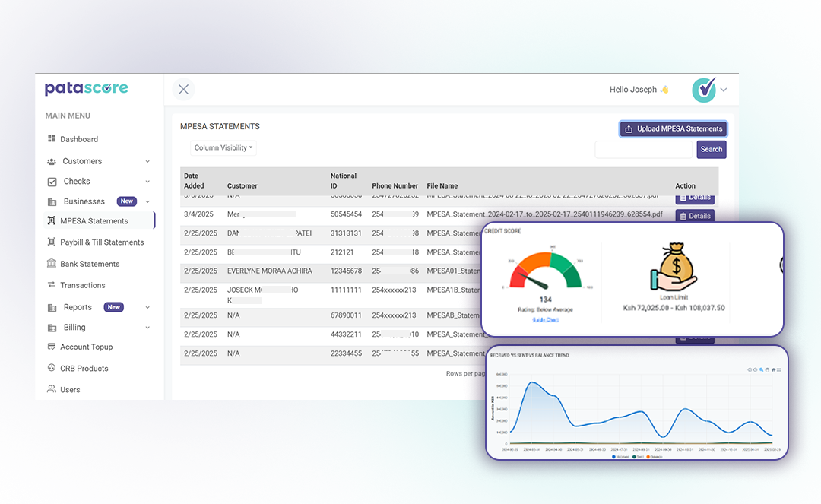Screen dimensions: 821x504
Task: Expand the Reports submenu chevron
Action: pyautogui.click(x=147, y=307)
